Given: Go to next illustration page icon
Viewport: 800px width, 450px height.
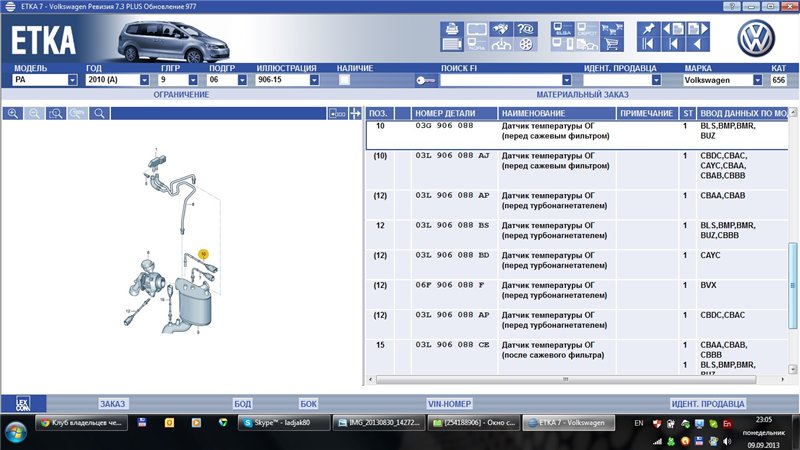Looking at the screenshot, I should (x=698, y=29).
